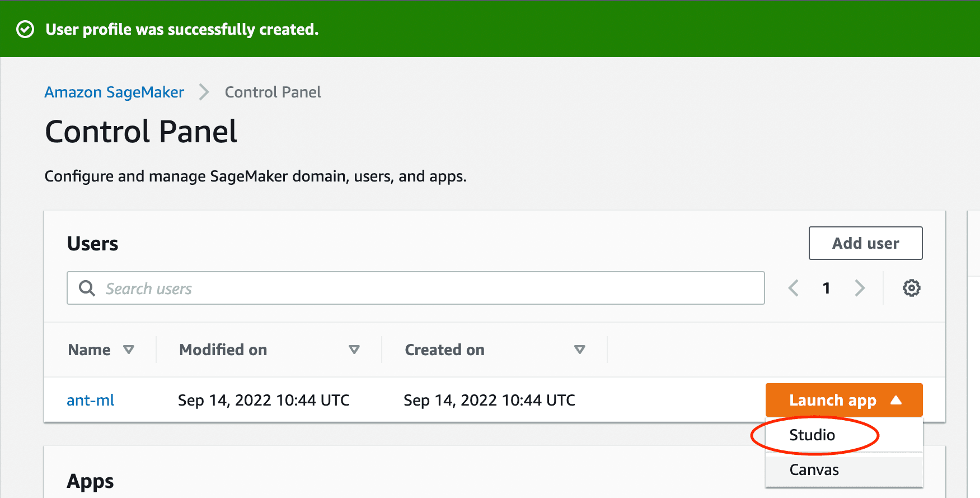
Task: Click page number 1 in pagination
Action: click(x=826, y=288)
